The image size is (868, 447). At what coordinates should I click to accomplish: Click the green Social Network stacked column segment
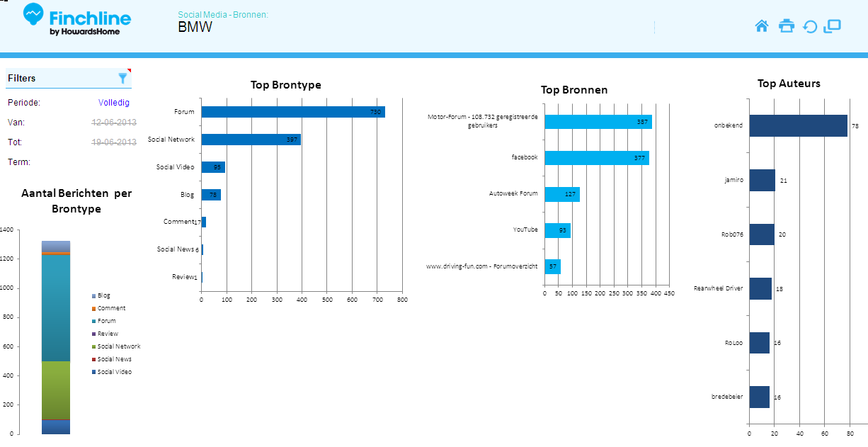[56, 390]
